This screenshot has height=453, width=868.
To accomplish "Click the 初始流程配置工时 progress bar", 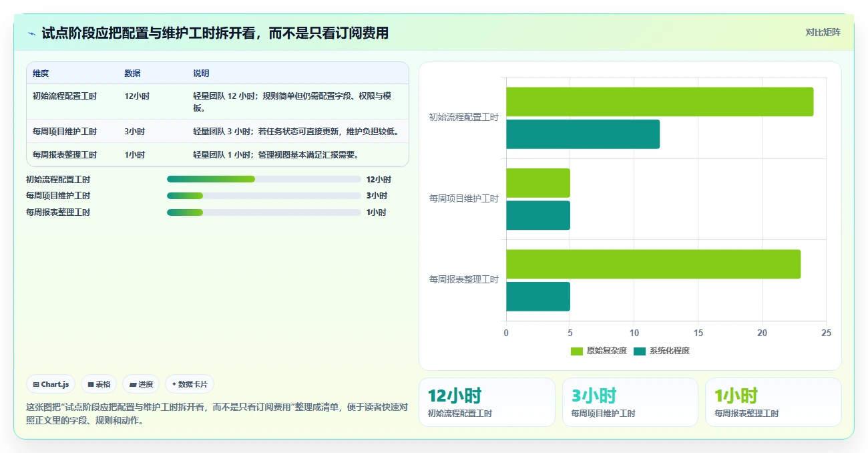I will [x=264, y=179].
